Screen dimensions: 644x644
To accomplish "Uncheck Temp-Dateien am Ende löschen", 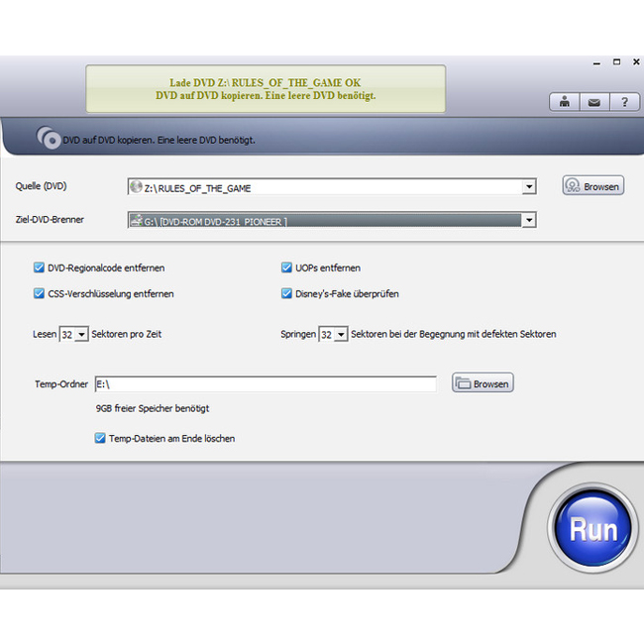I will (x=99, y=438).
